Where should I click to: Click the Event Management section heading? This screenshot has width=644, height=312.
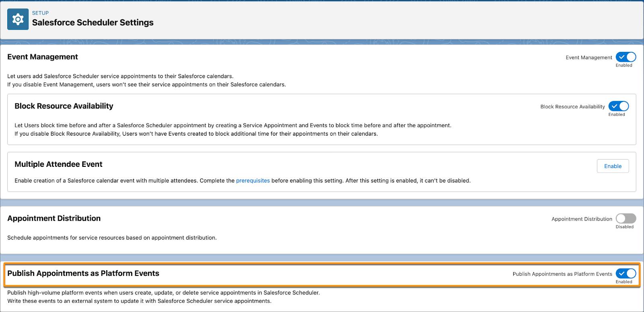[x=43, y=57]
